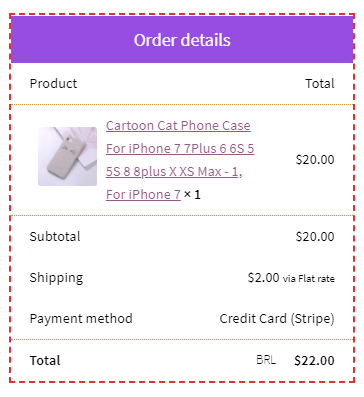The image size is (364, 397).
Task: Click the $2.00 shipping amount
Action: tap(263, 277)
